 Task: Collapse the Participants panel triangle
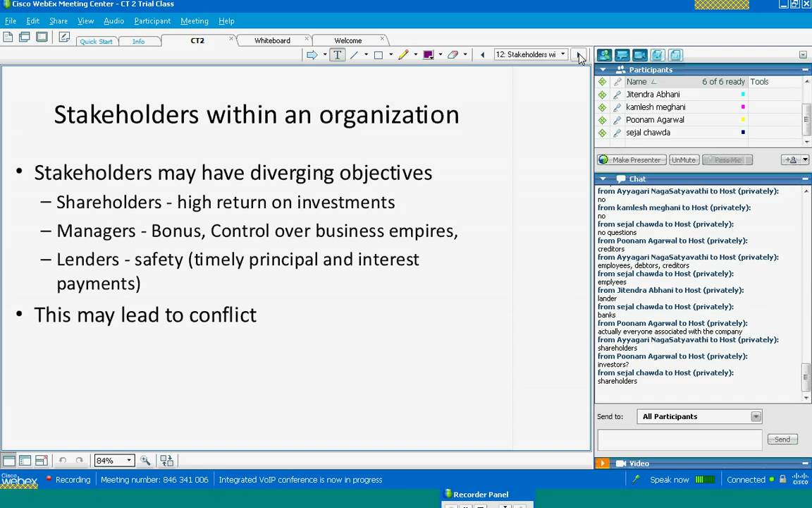(x=603, y=69)
